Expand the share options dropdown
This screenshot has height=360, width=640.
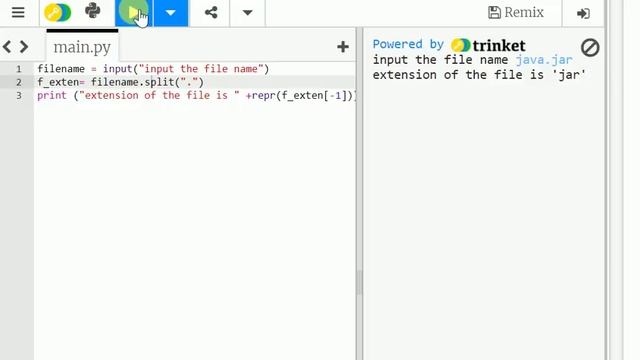pos(247,13)
